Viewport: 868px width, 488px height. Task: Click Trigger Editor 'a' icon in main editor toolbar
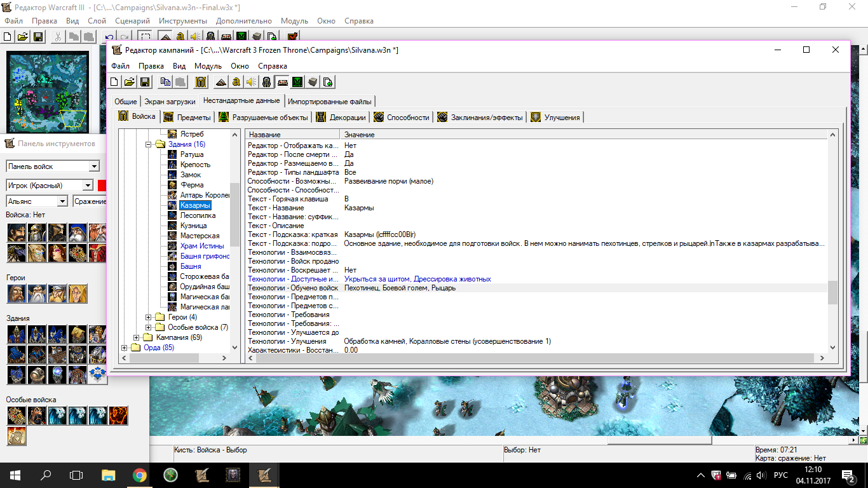coord(180,37)
